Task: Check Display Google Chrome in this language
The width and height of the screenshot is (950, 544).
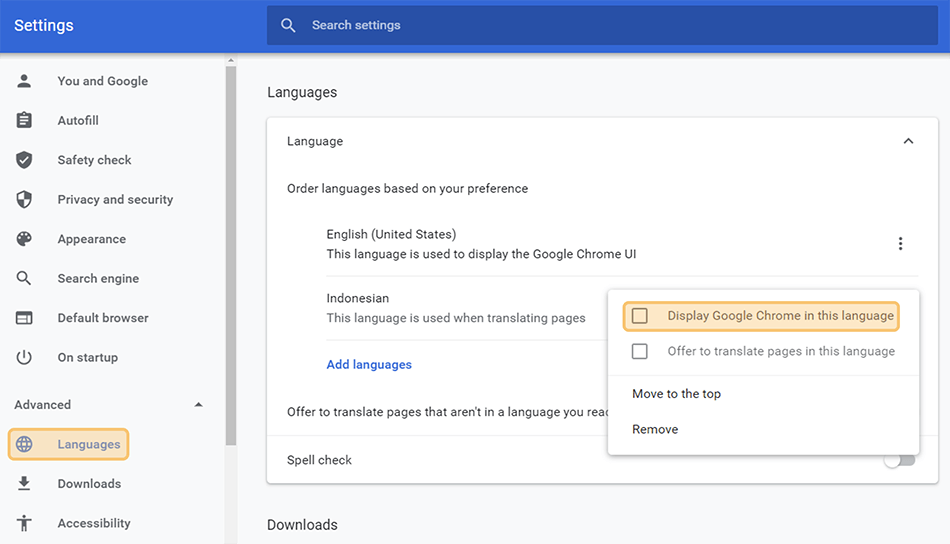Action: 640,316
